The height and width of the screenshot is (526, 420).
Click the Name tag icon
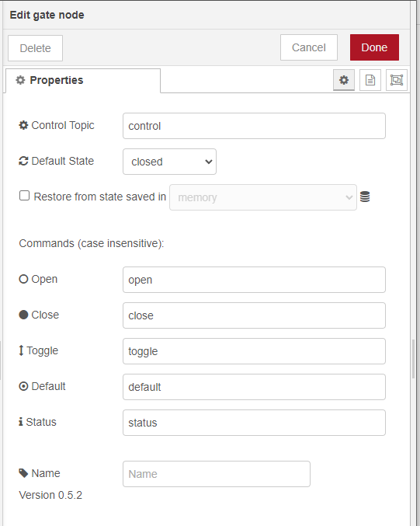23,473
